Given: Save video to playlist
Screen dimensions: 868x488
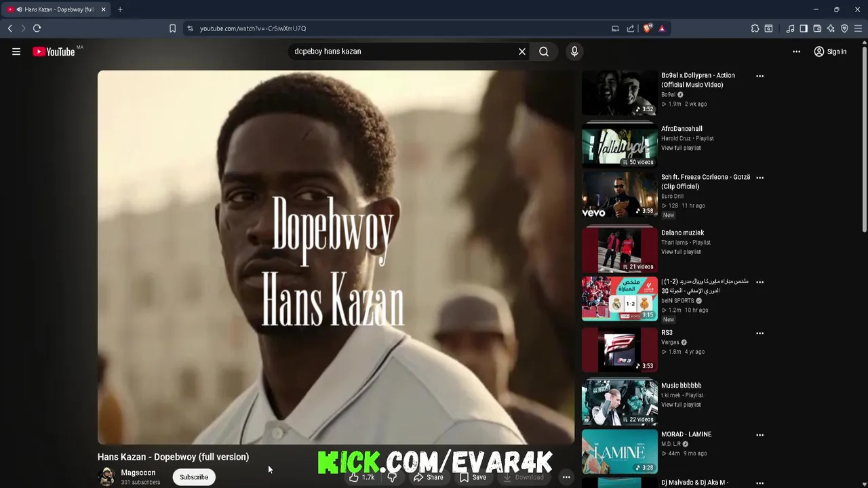Looking at the screenshot, I should [473, 477].
